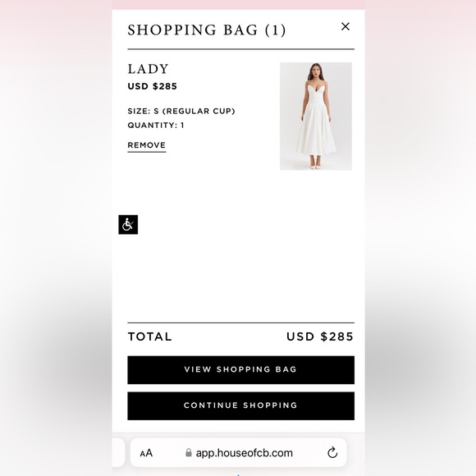Select the USD $285 item price
Viewport: 476px width, 476px height.
point(152,86)
